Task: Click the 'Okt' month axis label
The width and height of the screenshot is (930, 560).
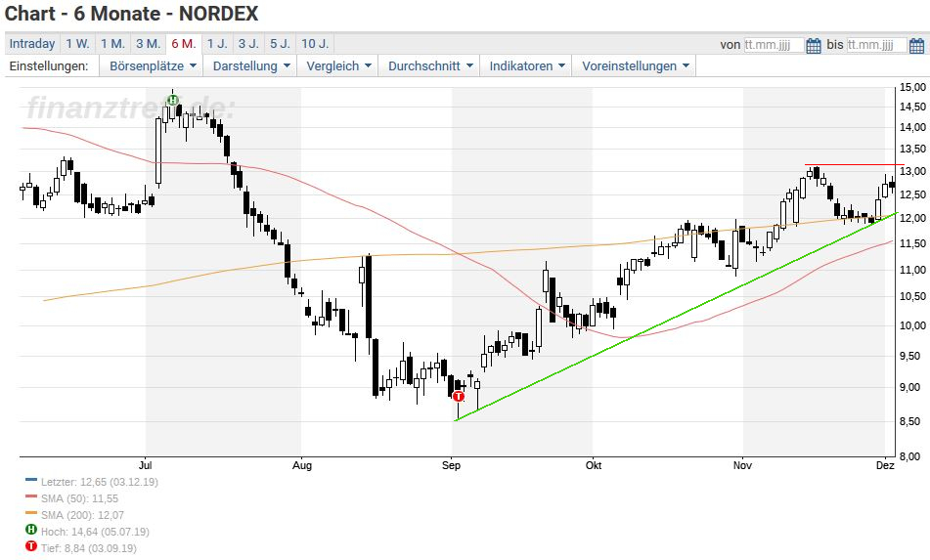Action: click(594, 466)
